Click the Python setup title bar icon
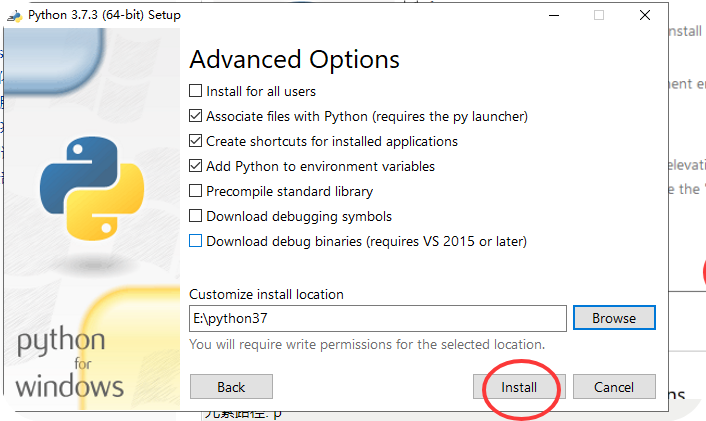The height and width of the screenshot is (421, 706). 15,16
